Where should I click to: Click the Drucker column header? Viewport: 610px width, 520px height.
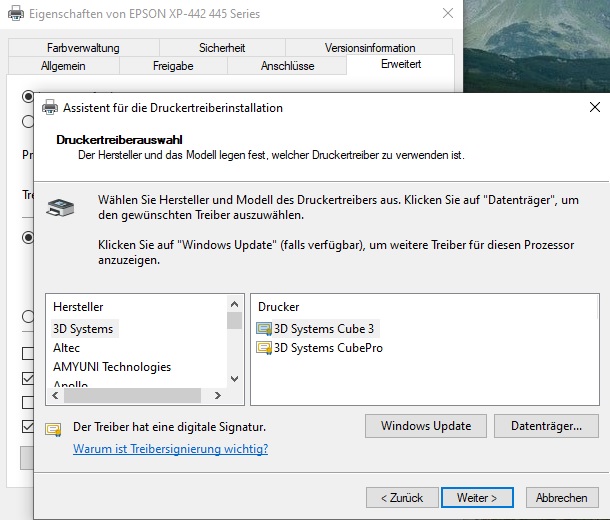click(279, 307)
